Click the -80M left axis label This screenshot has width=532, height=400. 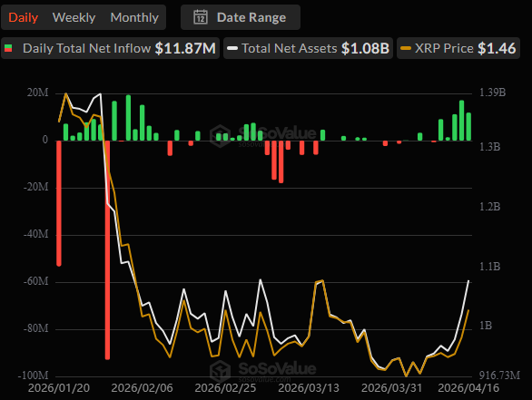tap(35, 328)
